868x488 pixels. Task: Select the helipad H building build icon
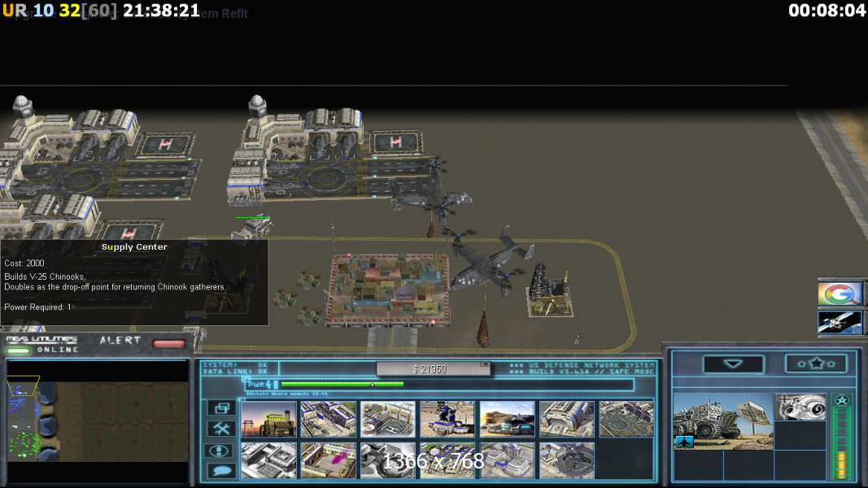[x=388, y=419]
